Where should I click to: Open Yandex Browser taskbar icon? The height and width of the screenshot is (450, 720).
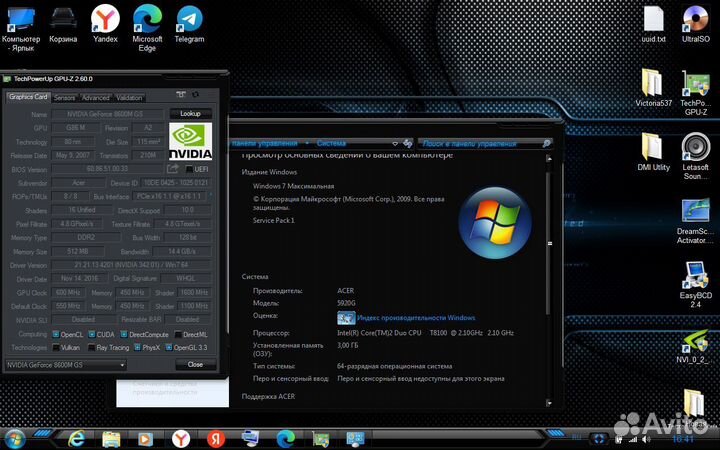181,439
